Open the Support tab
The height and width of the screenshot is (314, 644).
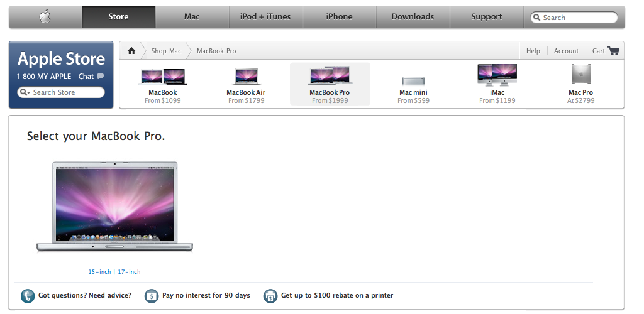coord(487,17)
